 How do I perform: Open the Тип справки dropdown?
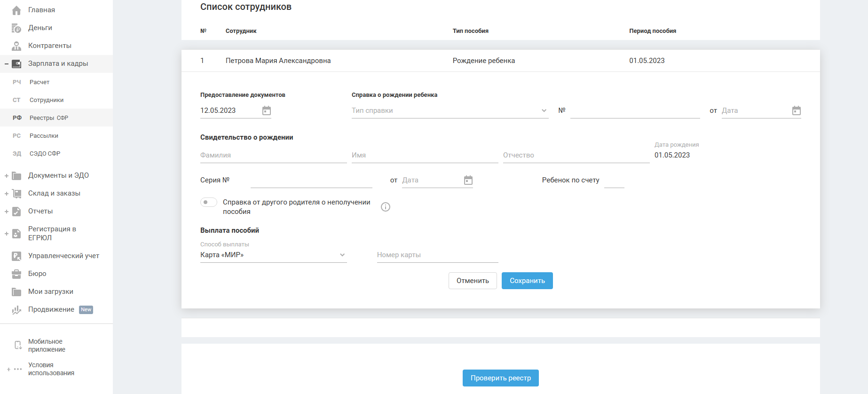[x=450, y=111]
